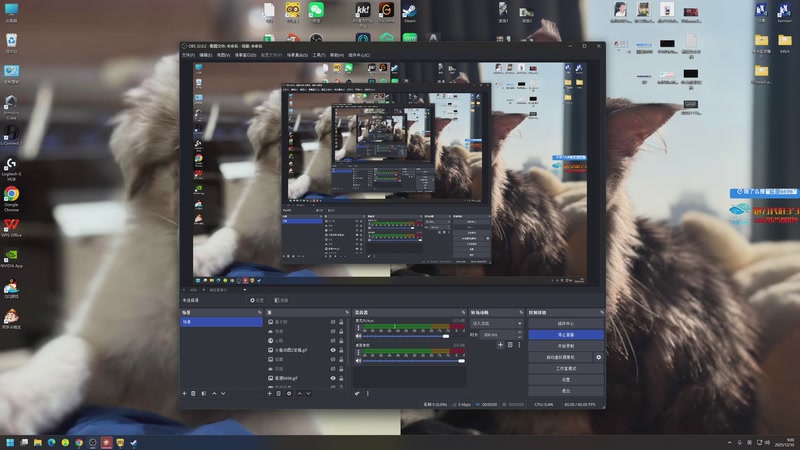
Task: Open the Recycle Bin desktop icon
Action: tap(11, 43)
